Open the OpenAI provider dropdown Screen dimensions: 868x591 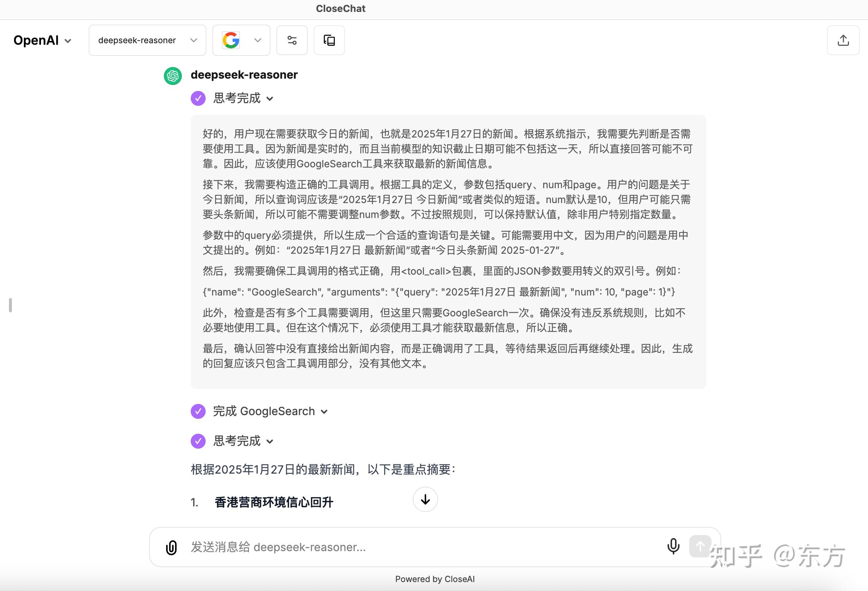click(42, 40)
